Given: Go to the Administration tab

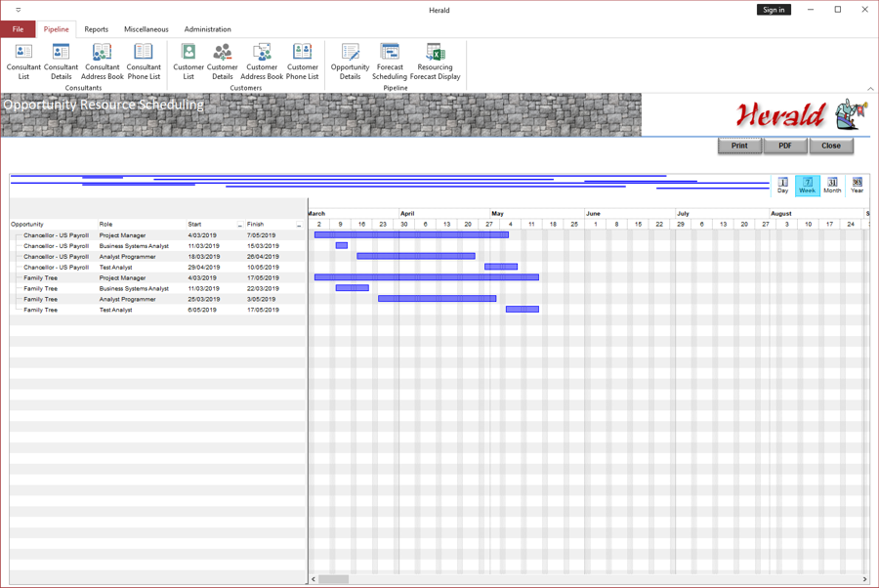Looking at the screenshot, I should point(207,29).
